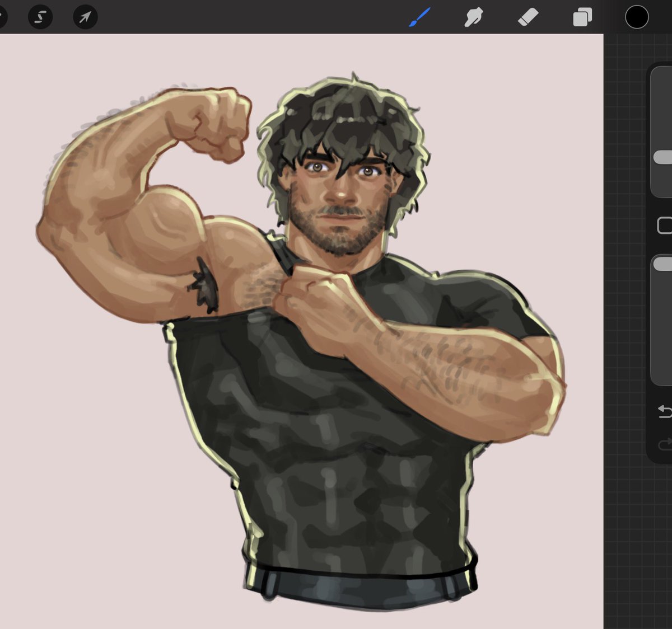Adjust the brush opacity slider handle
Screen dimensions: 672x629
(x=664, y=264)
